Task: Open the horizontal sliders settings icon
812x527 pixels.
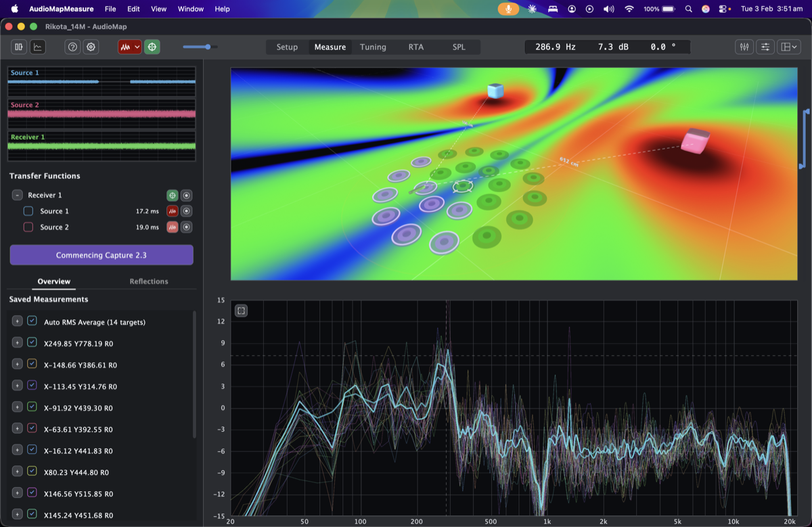Action: coord(765,47)
